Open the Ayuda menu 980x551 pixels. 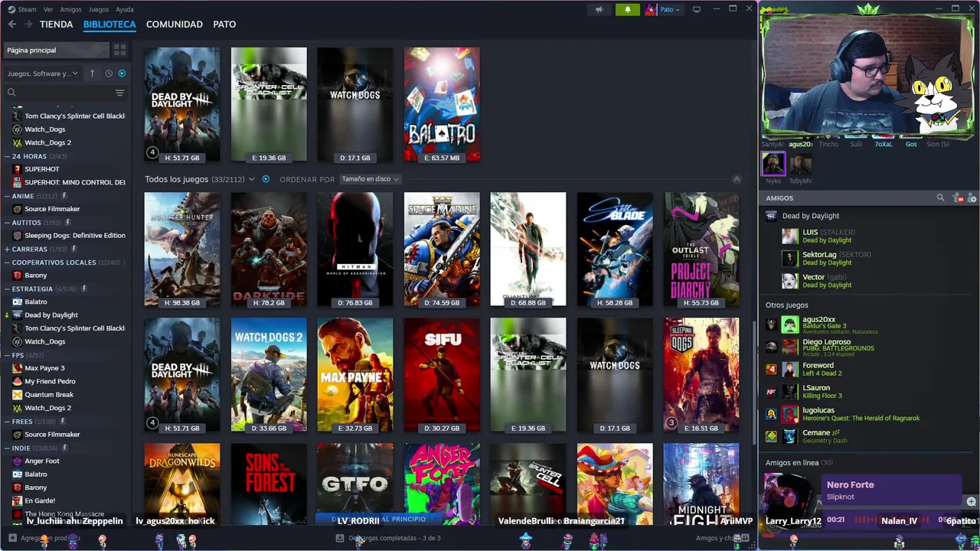[x=124, y=9]
